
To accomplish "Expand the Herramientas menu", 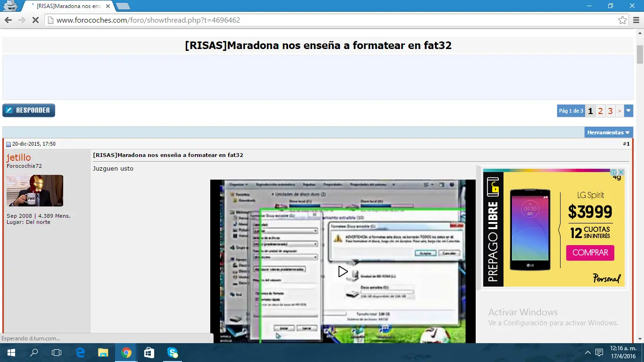I will click(x=609, y=132).
